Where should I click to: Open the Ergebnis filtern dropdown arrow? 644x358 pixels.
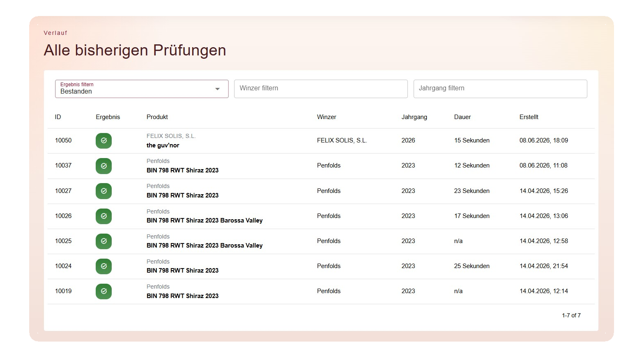coord(217,89)
